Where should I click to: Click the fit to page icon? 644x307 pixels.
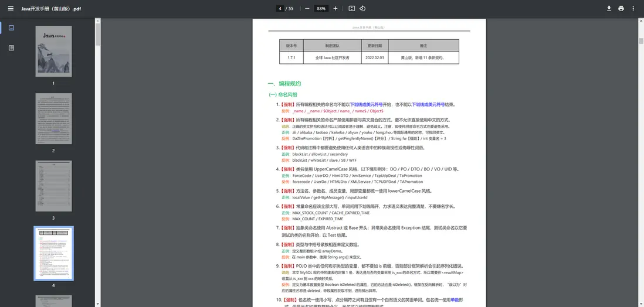click(x=352, y=8)
